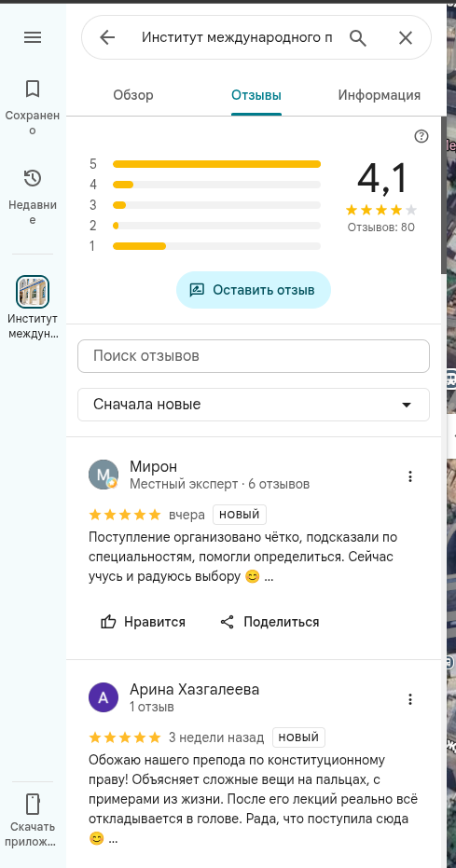Open Недавние recent history

[33, 197]
